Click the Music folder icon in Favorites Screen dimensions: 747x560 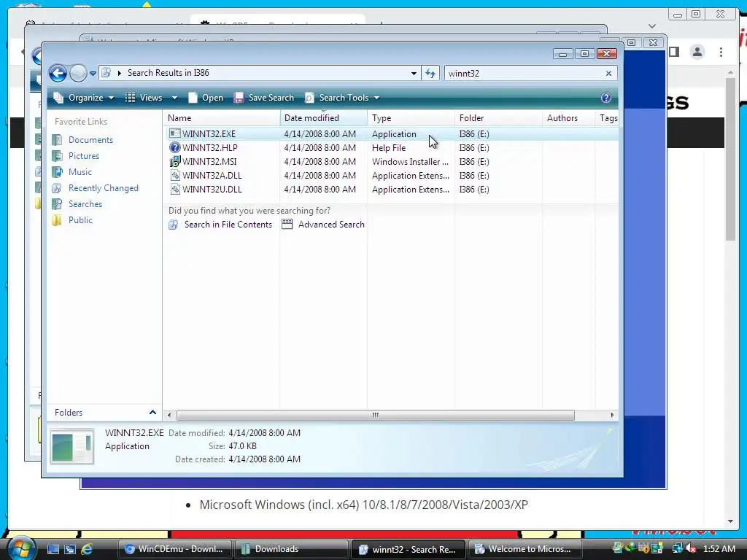click(x=57, y=172)
